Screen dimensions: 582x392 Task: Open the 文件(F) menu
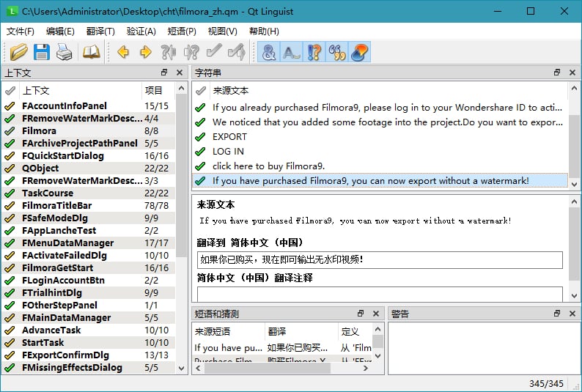pos(21,32)
